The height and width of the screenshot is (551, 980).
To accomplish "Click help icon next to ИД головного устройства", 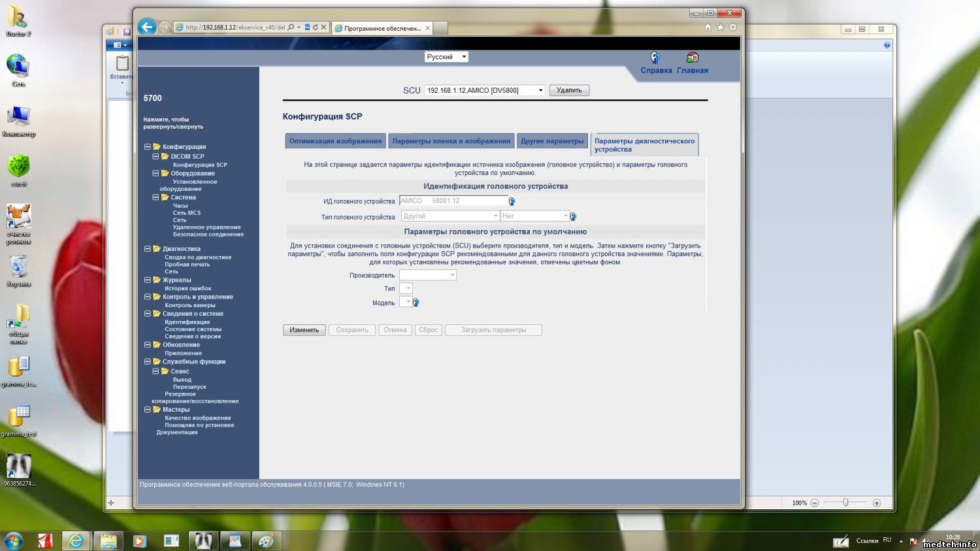I will point(512,201).
